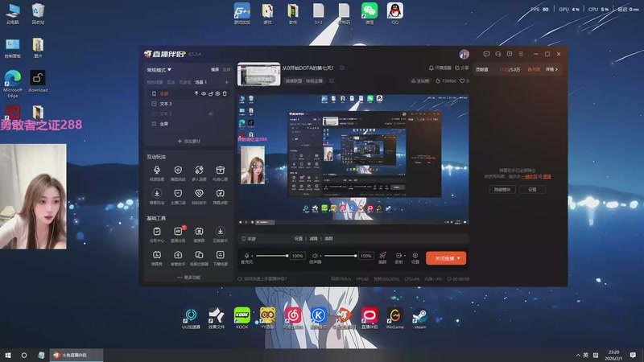Viewport: 644px width, 362px height.
Task: Open the AD task icon with red badge
Action: [x=178, y=232]
